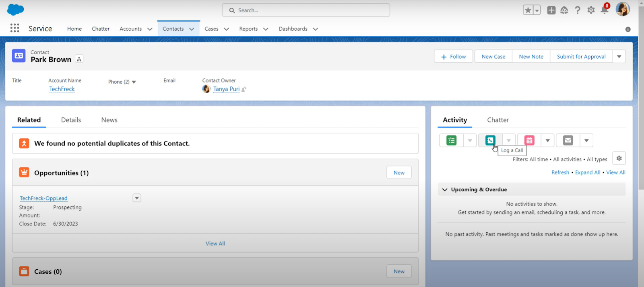Open the Setup gear icon
Viewport: 644px width, 287px height.
591,10
